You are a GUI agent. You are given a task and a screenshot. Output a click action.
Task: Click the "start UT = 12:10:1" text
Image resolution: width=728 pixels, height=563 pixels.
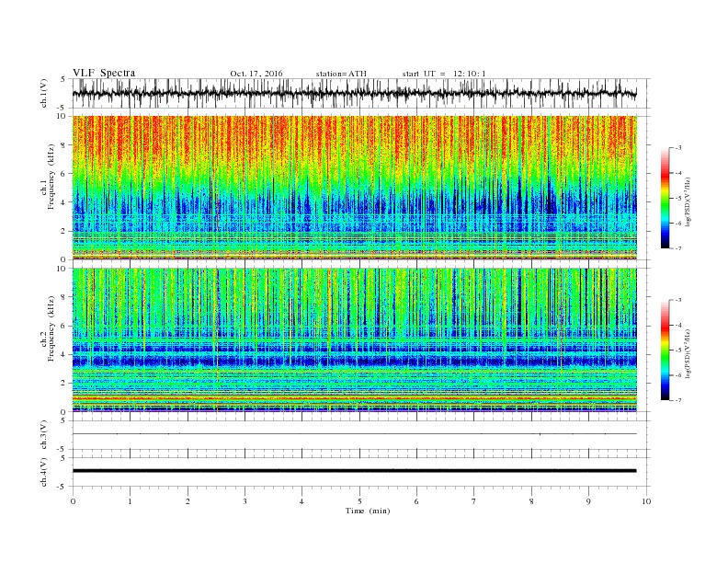[x=444, y=74]
